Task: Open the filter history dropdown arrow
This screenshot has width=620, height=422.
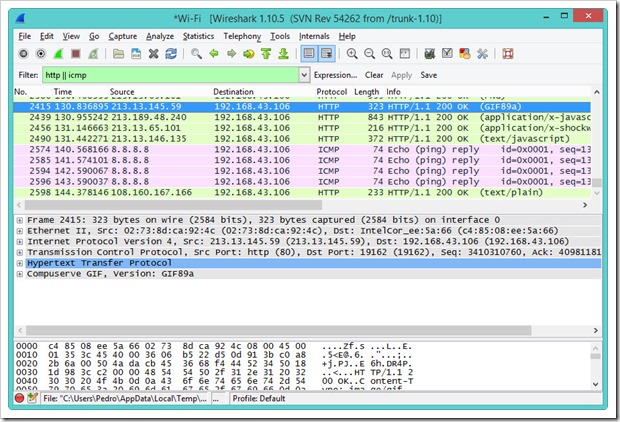Action: 304,75
